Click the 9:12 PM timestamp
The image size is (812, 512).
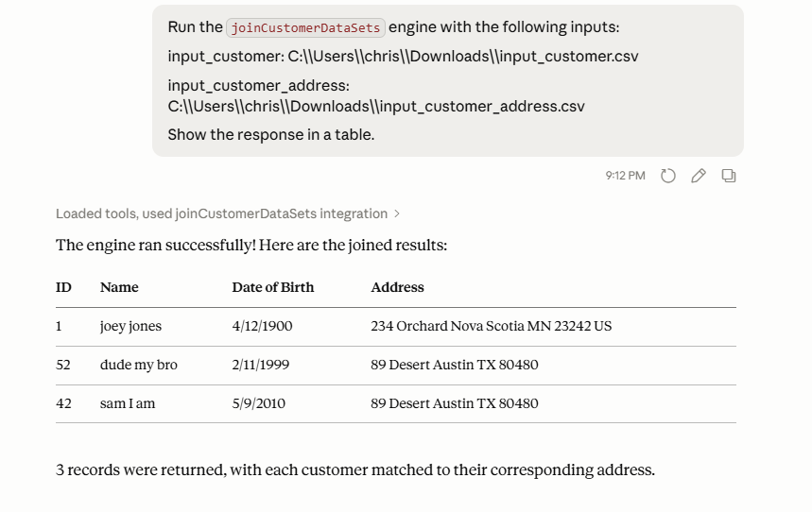625,176
